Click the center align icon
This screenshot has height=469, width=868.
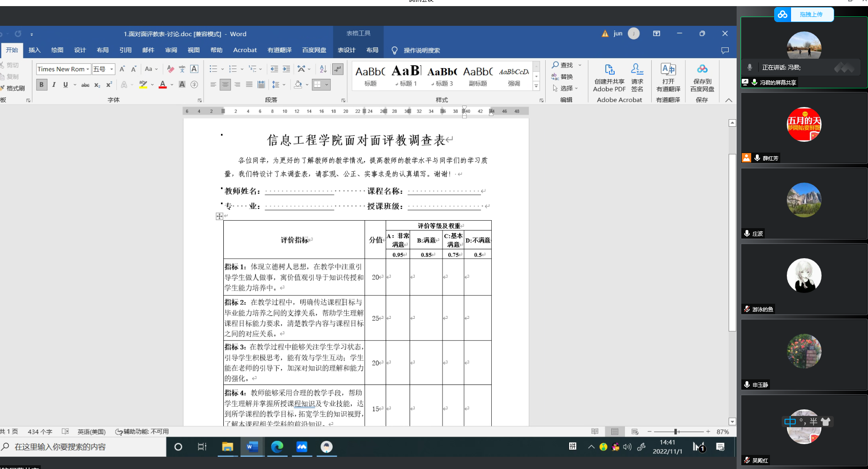[x=225, y=85]
